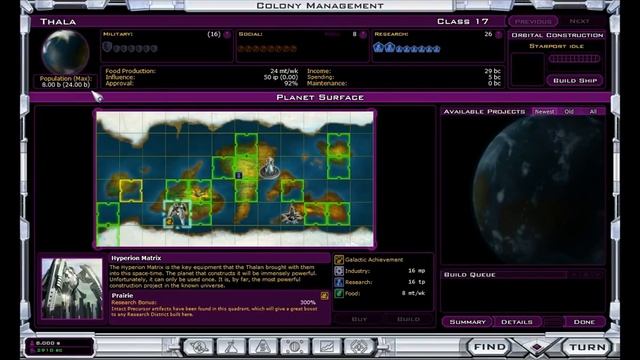Open the circular target icon in the bottom toolbar
The image size is (640, 360).
pos(295,347)
